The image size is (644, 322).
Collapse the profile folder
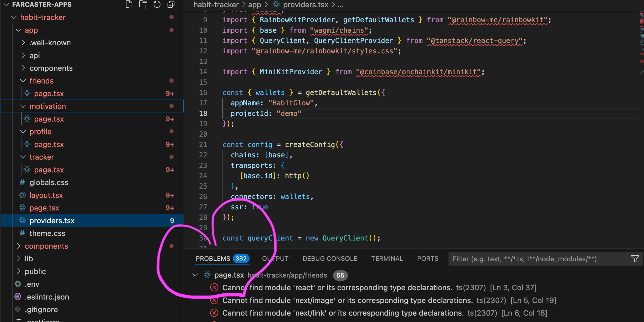23,131
